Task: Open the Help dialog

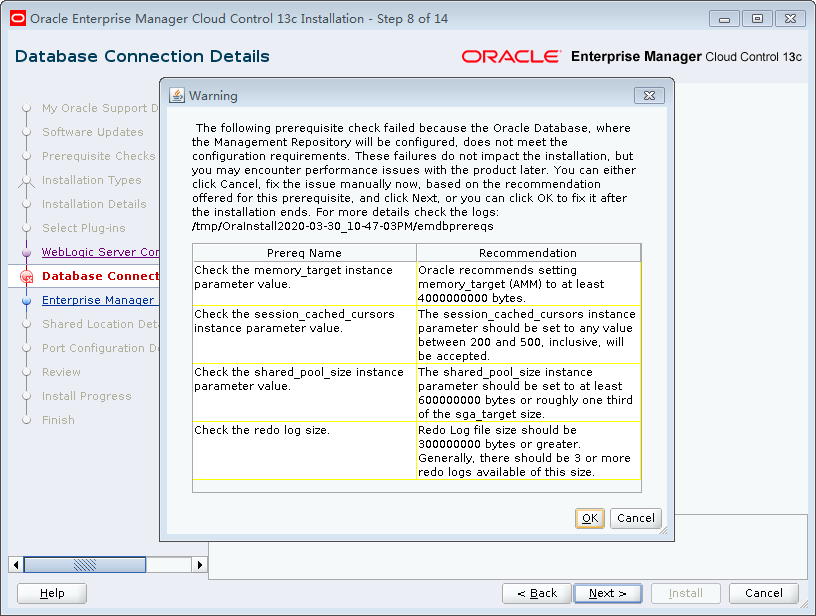Action: (50, 593)
